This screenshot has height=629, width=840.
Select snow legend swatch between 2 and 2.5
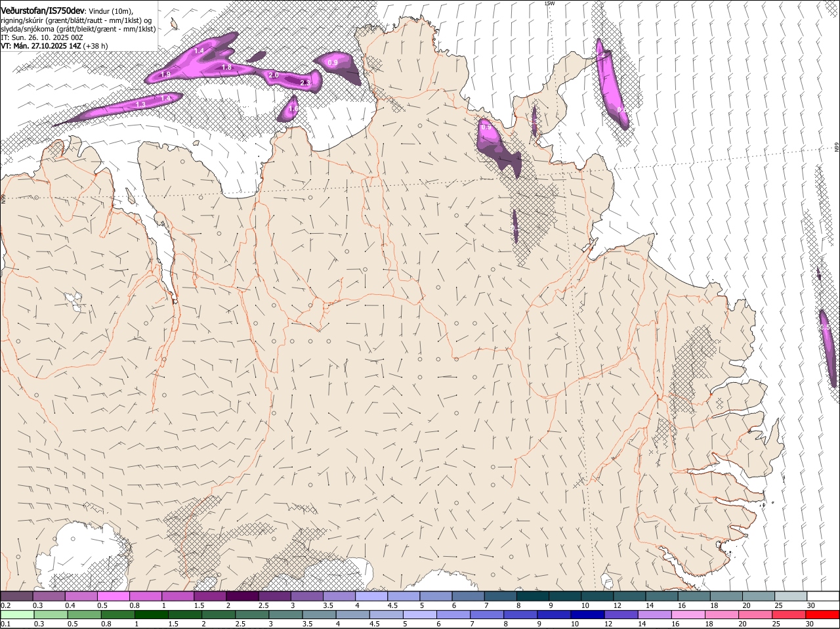pos(242,596)
